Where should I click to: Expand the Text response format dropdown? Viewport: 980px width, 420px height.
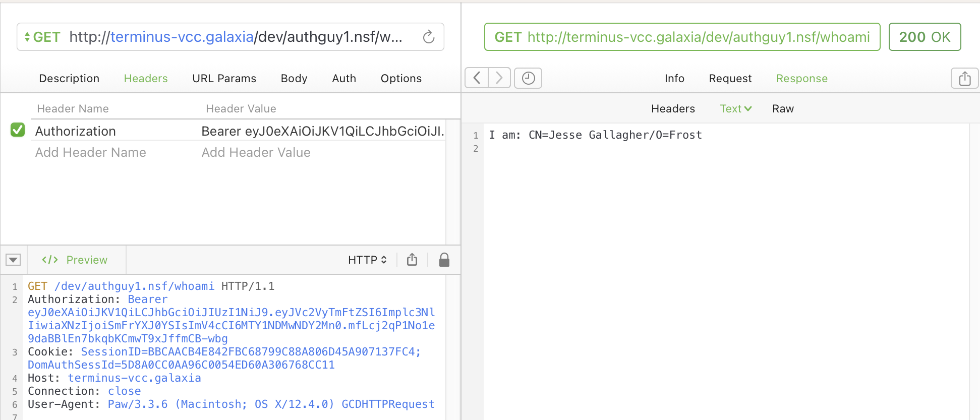(735, 109)
